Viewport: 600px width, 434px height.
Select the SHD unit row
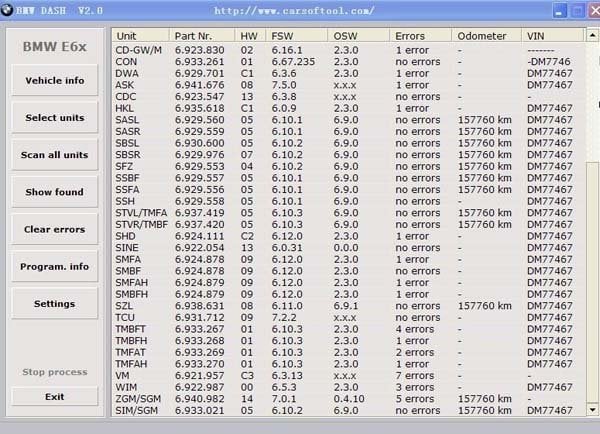tap(348, 236)
